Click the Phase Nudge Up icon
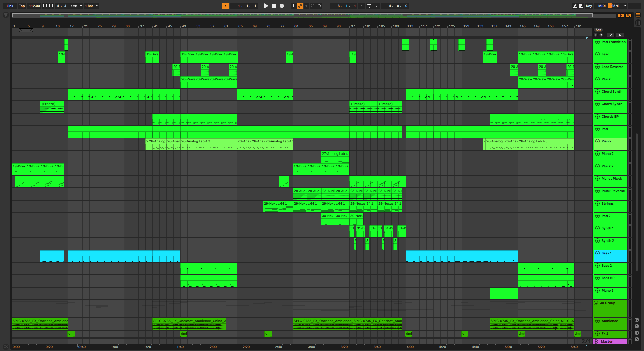Image resolution: width=644 pixels, height=351 pixels. (51, 6)
